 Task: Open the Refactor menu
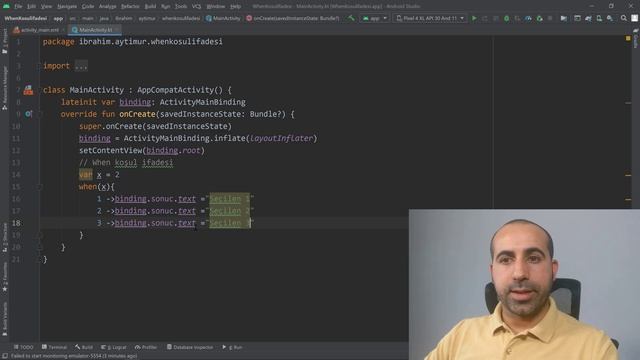[130, 7]
